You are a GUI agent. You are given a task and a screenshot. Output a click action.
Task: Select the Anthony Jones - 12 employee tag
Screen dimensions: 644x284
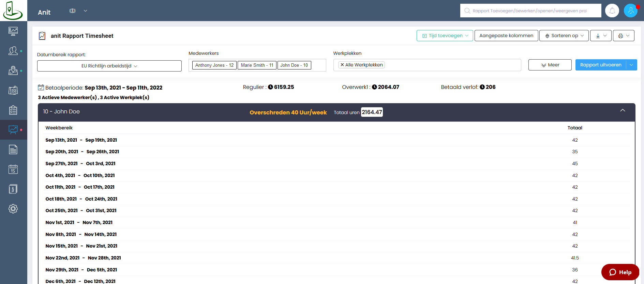coord(214,65)
